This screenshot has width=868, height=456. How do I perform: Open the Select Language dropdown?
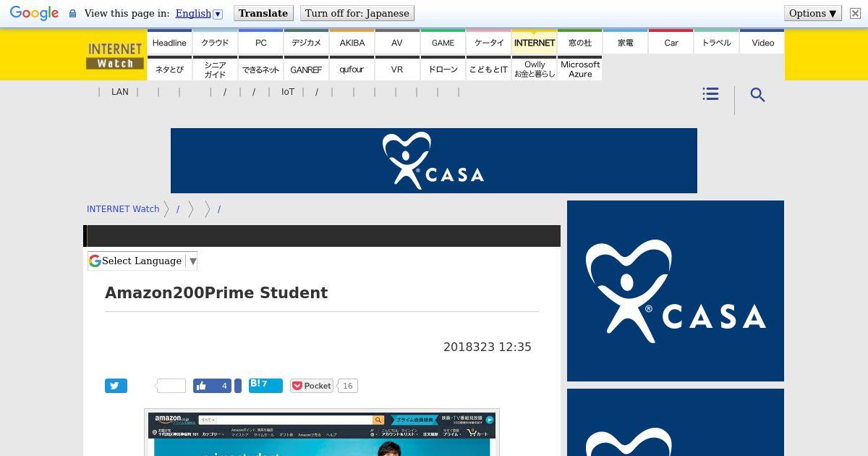[x=142, y=261]
